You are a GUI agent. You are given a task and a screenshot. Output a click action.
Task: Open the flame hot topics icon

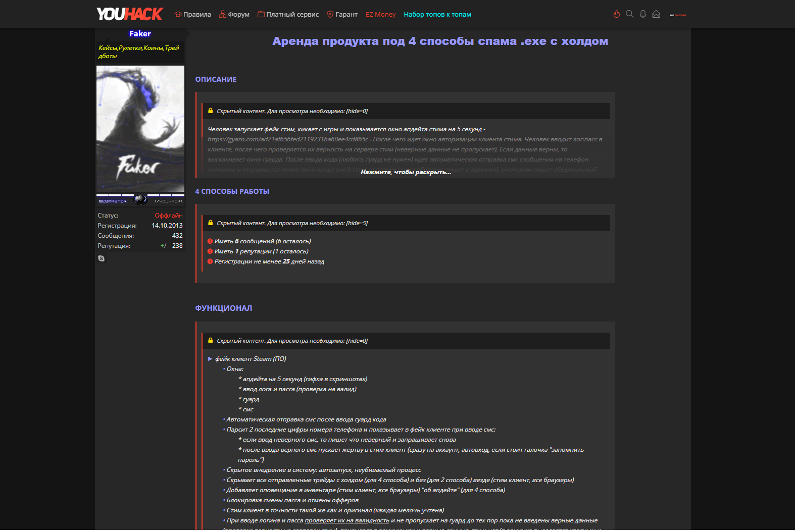coord(616,14)
